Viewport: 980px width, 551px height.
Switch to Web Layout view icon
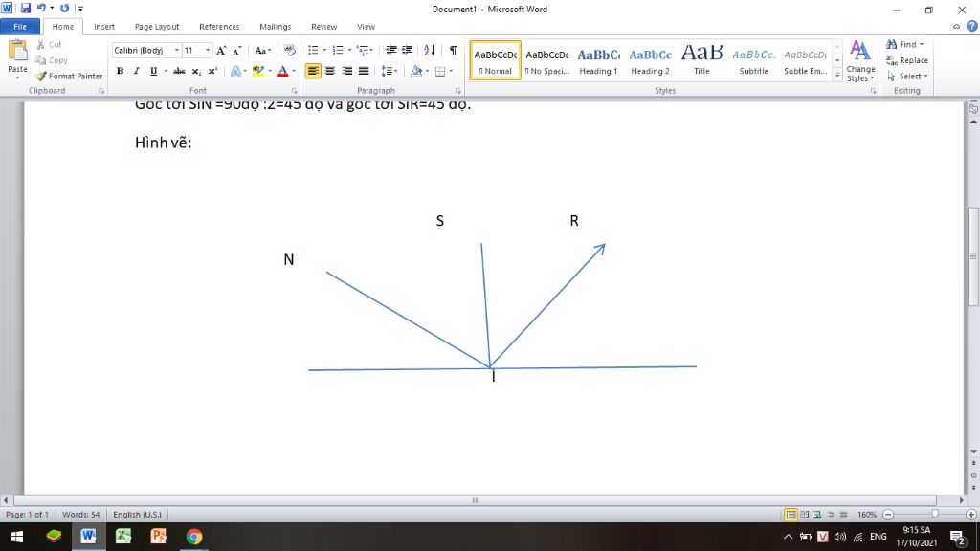pos(817,515)
